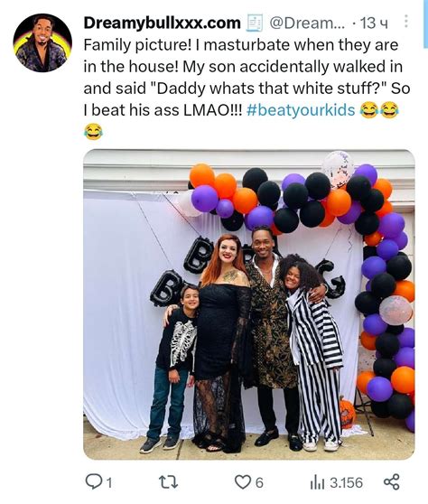The image size is (428, 504).
Task: Click the like count showing 6
Action: pos(259,483)
